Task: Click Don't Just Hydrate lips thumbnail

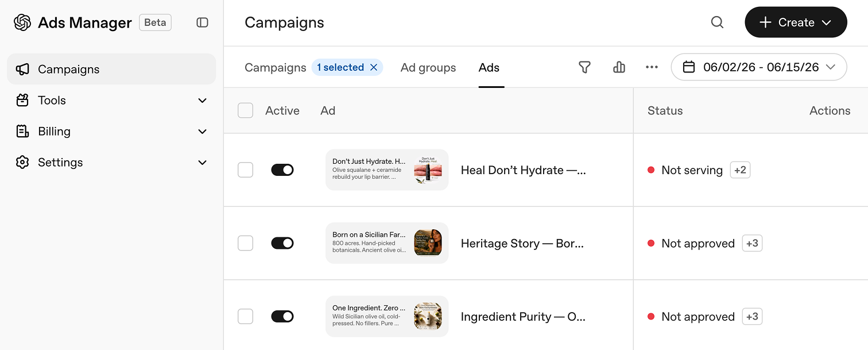Action: (x=428, y=170)
